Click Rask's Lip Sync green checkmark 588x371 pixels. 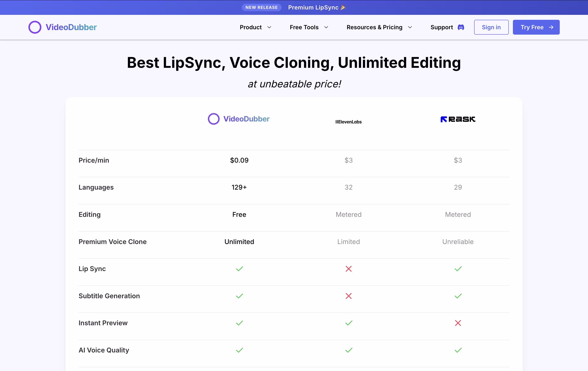point(458,269)
